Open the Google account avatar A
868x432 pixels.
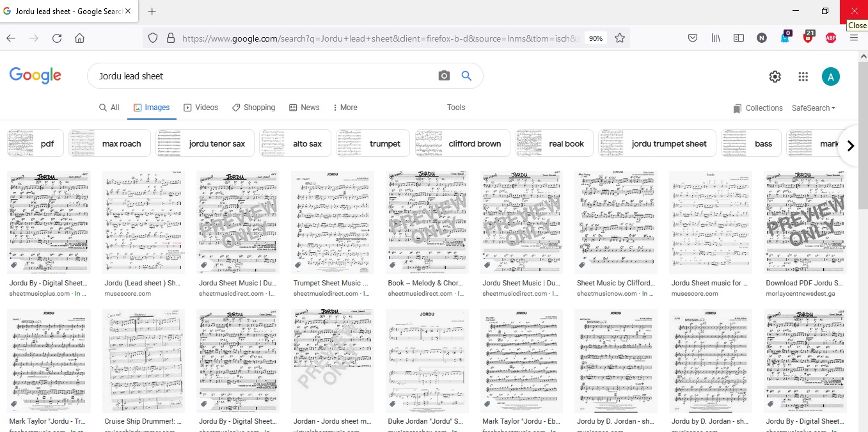(x=830, y=77)
